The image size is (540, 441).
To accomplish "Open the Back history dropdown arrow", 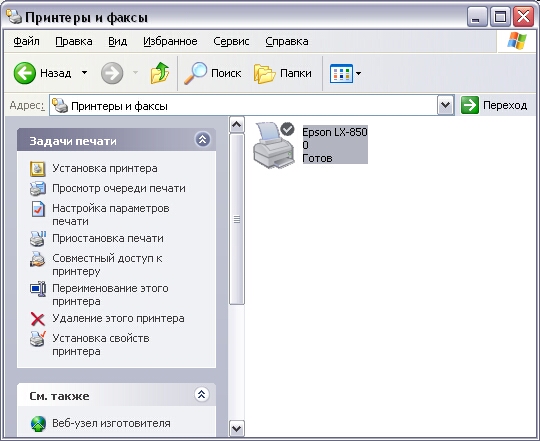I will (84, 73).
